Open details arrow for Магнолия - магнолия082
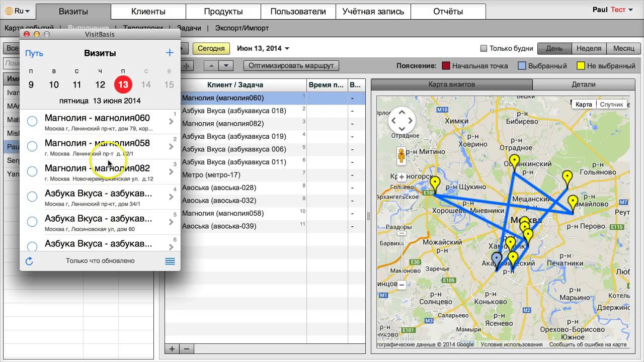 (x=171, y=171)
